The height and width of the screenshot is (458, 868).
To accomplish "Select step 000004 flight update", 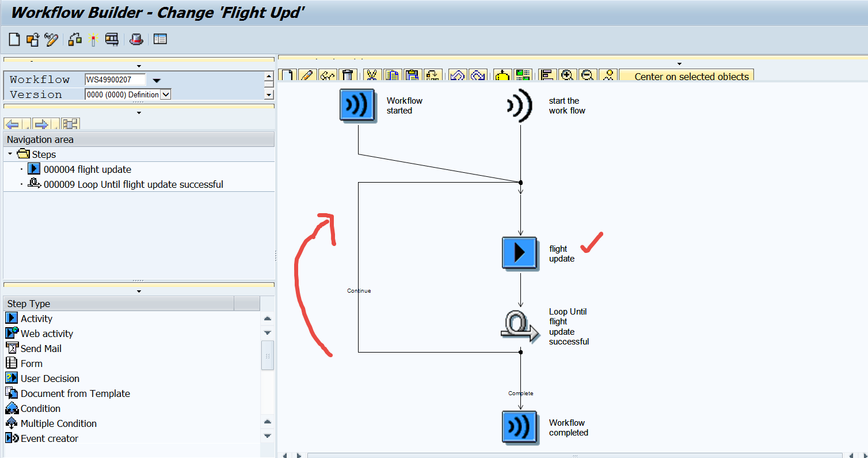I will click(87, 169).
